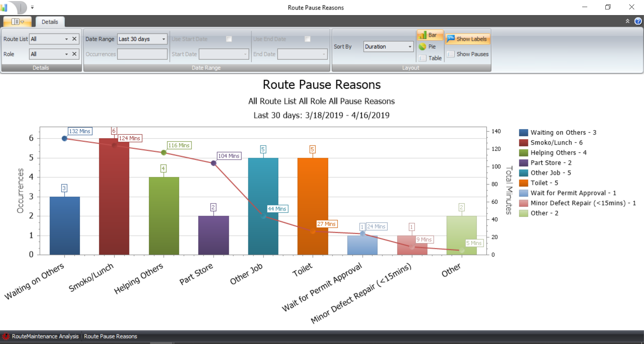Enable the Use End Date checkbox
This screenshot has width=644, height=344.
tap(307, 39)
